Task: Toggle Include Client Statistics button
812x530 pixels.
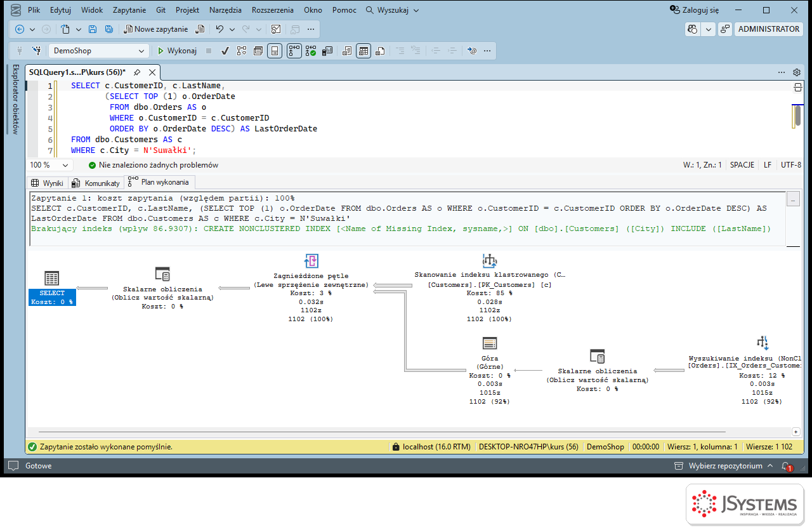Action: pos(328,51)
